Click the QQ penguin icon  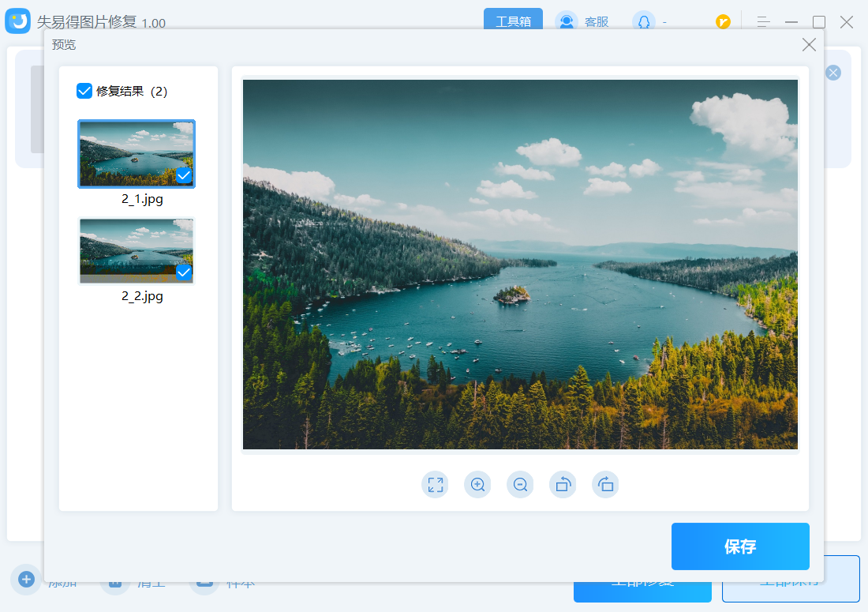coord(644,22)
